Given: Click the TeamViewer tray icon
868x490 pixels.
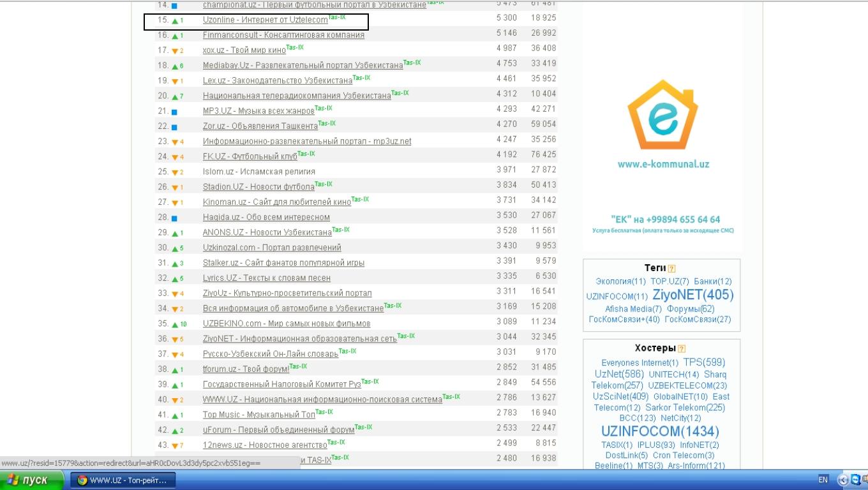Looking at the screenshot, I should [855, 480].
